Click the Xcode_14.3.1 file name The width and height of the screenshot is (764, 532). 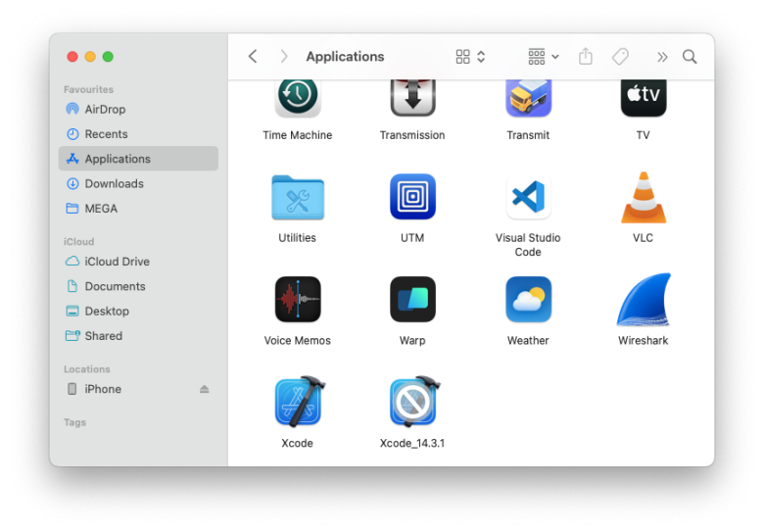[x=412, y=443]
